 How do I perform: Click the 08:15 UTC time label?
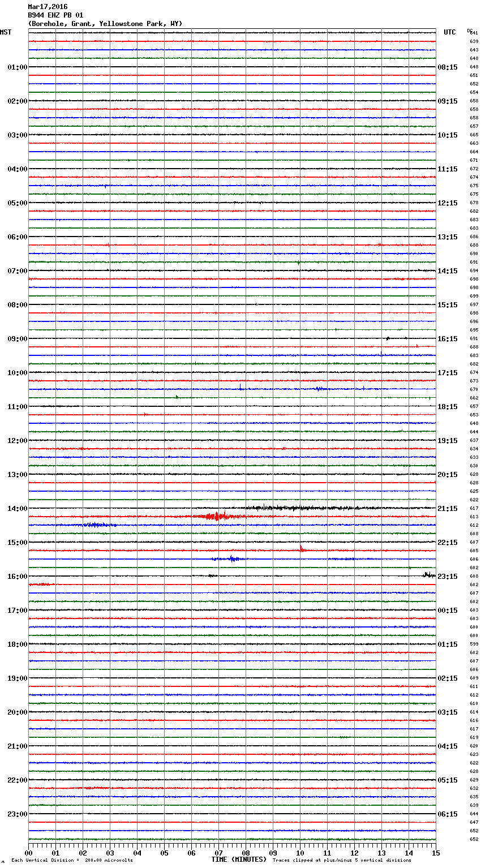pos(448,67)
